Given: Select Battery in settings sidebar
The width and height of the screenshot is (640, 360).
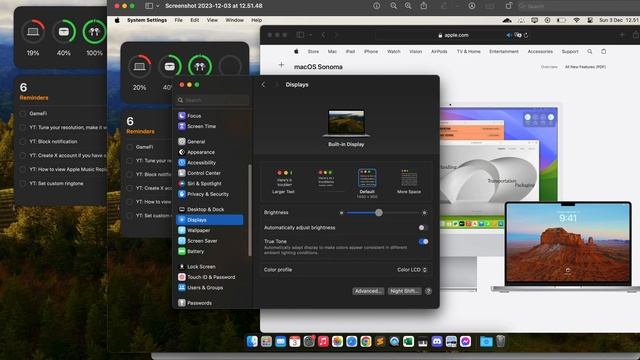Looking at the screenshot, I should pyautogui.click(x=210, y=251).
